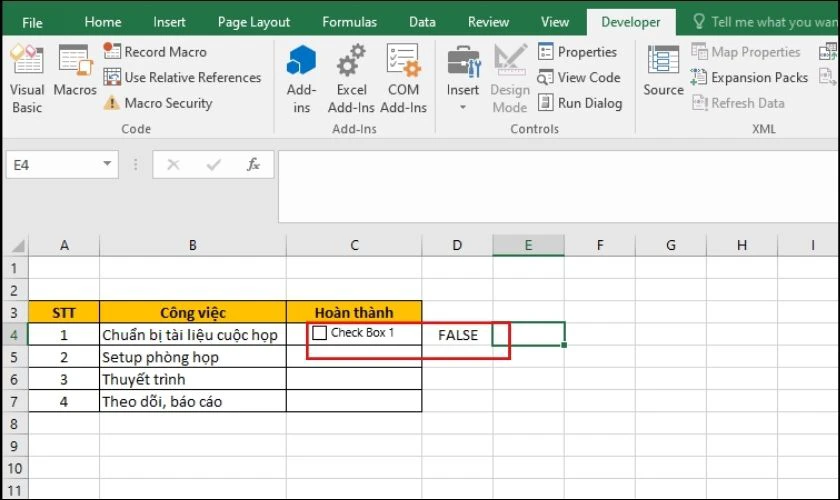Open Excel Add-Ins dialog
This screenshot has width=840, height=500.
(351, 79)
